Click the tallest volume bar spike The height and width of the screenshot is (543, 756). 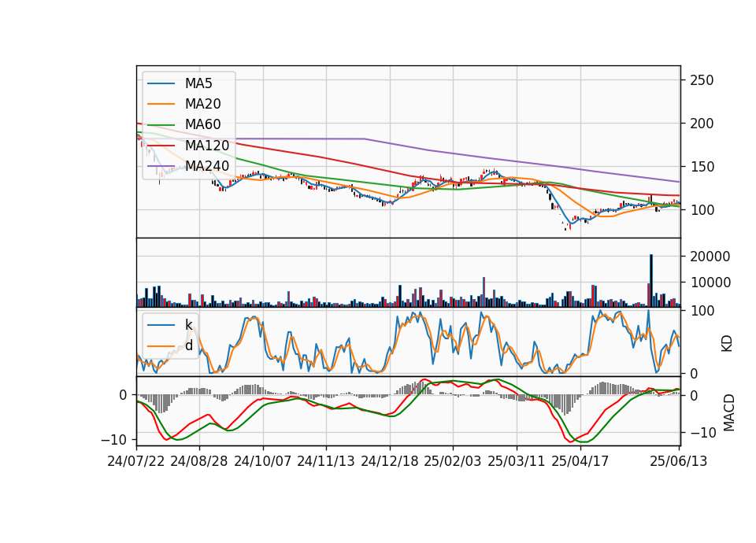(x=651, y=281)
